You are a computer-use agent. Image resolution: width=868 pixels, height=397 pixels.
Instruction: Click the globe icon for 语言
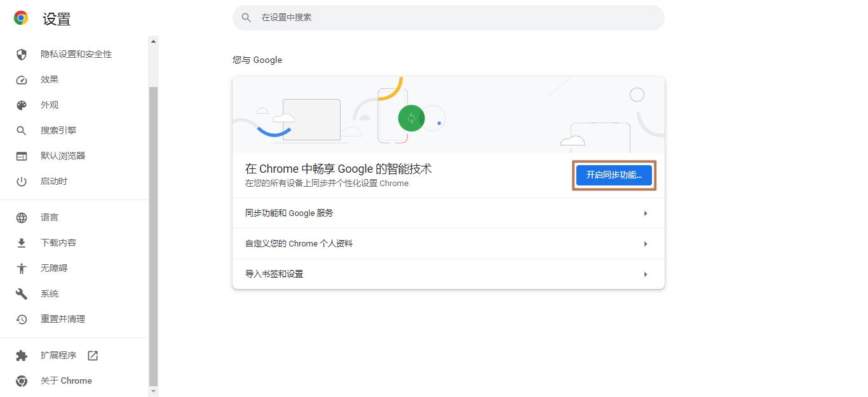[x=22, y=217]
